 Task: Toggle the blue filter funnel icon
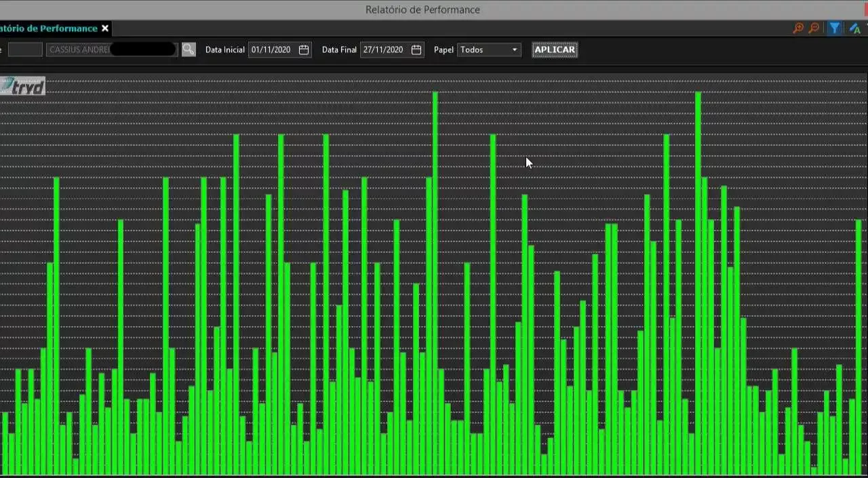tap(835, 28)
